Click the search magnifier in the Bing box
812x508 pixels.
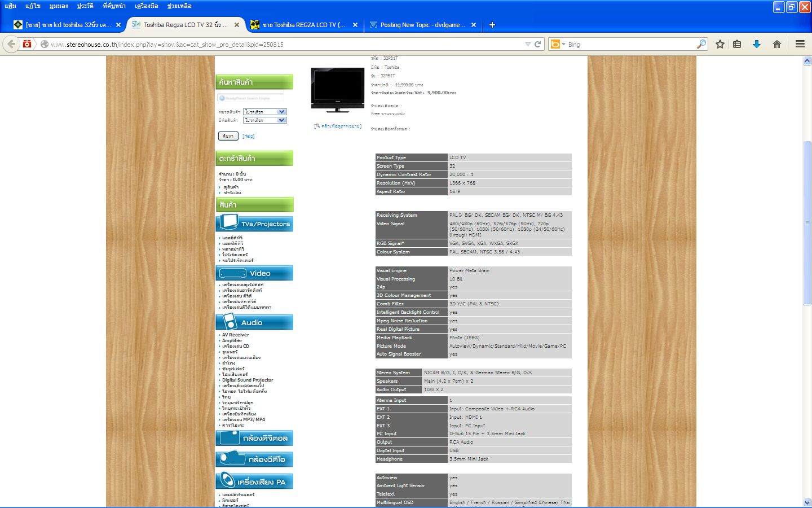701,44
